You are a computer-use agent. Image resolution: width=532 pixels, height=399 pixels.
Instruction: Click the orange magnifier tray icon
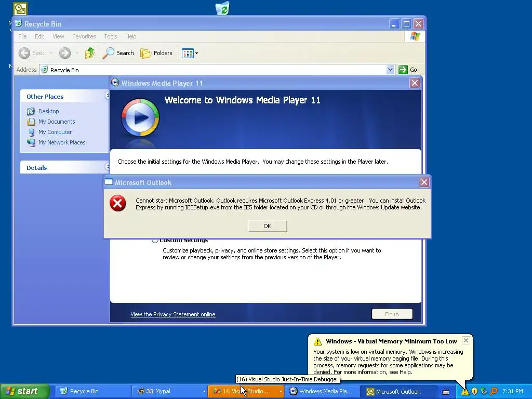494,392
